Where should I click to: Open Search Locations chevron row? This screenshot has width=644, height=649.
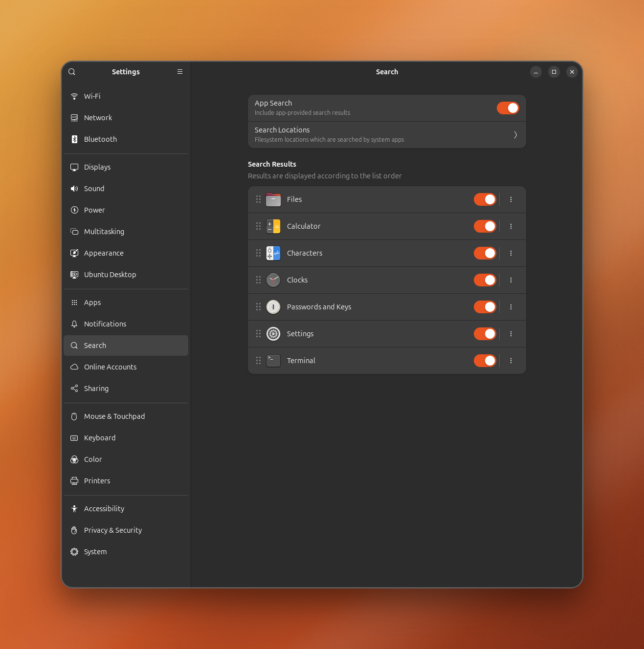(387, 135)
